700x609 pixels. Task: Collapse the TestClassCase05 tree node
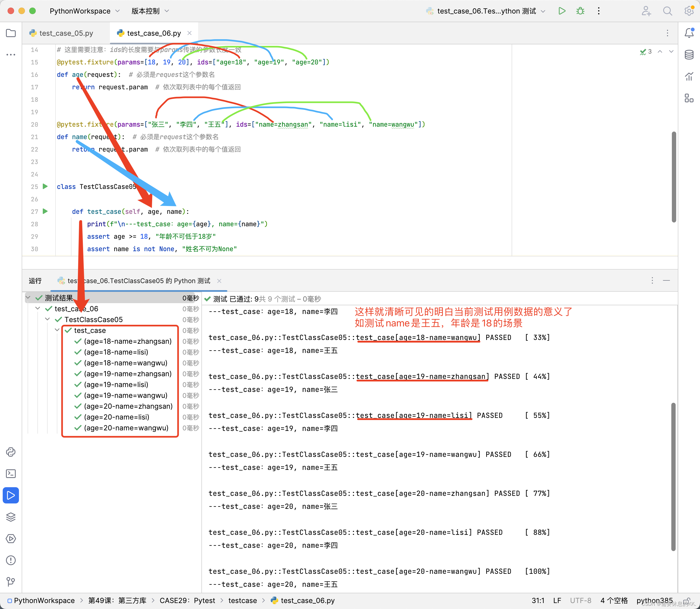(48, 319)
